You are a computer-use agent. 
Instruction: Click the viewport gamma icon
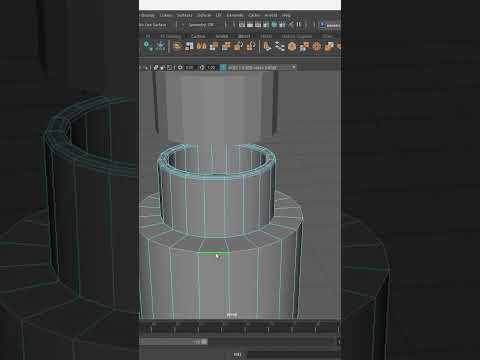point(202,68)
